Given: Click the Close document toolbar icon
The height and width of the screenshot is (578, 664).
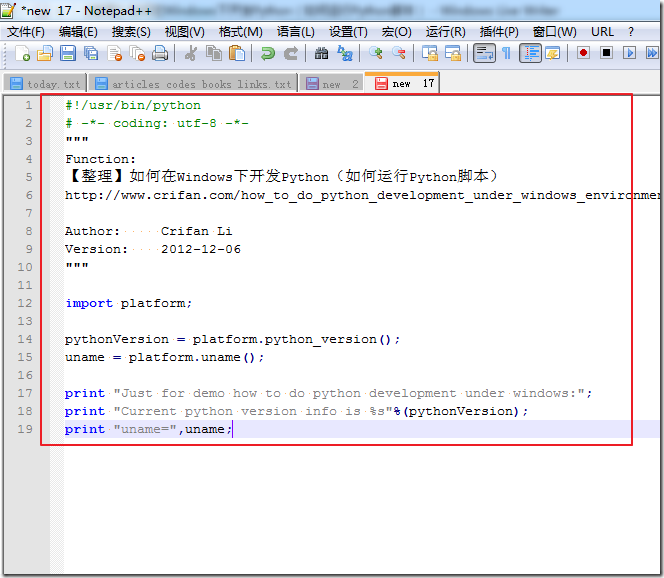Looking at the screenshot, I should pyautogui.click(x=114, y=54).
